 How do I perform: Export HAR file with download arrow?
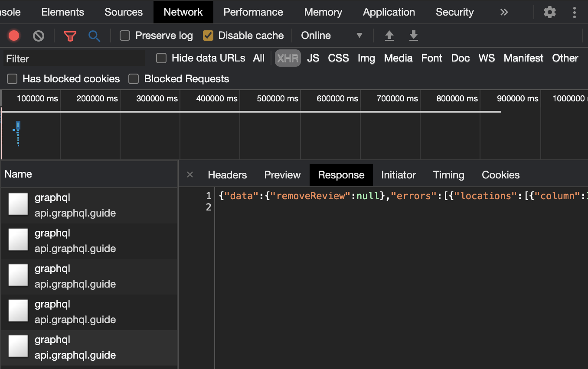pyautogui.click(x=414, y=36)
